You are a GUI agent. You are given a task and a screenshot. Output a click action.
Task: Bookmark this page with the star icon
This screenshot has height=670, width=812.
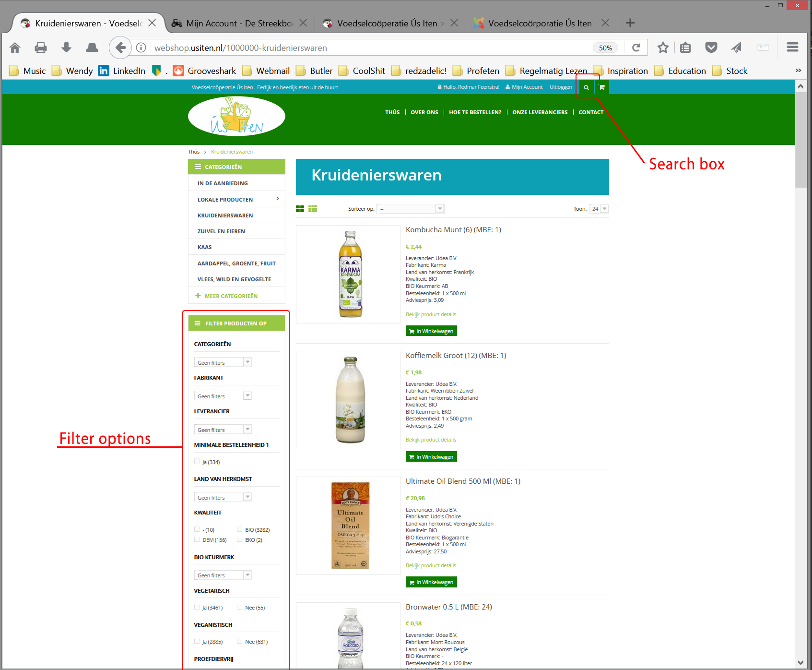[x=663, y=48]
